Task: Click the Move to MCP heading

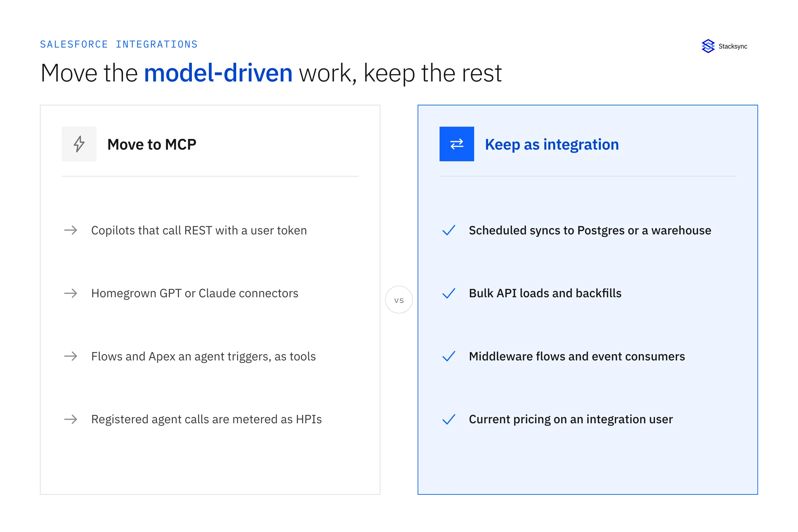Action: [152, 145]
